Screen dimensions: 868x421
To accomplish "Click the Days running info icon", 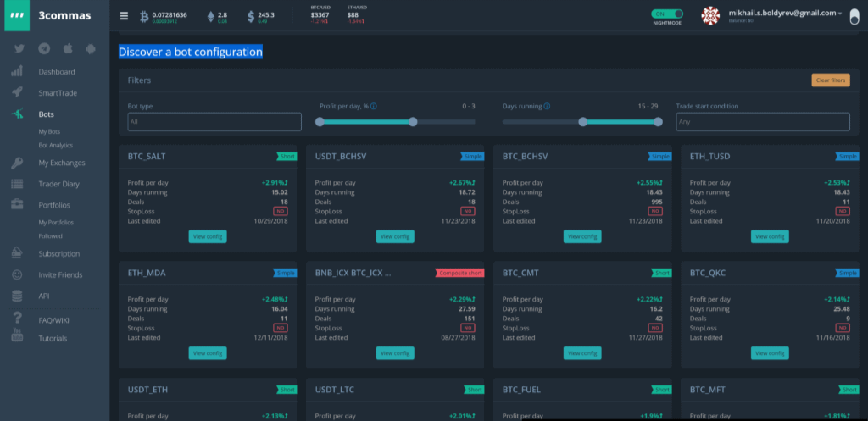I will coord(547,106).
